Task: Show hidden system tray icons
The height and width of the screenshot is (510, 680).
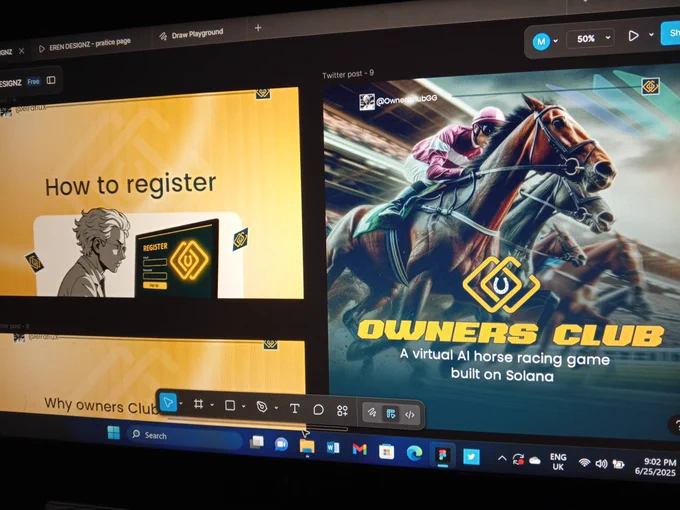Action: click(x=502, y=458)
